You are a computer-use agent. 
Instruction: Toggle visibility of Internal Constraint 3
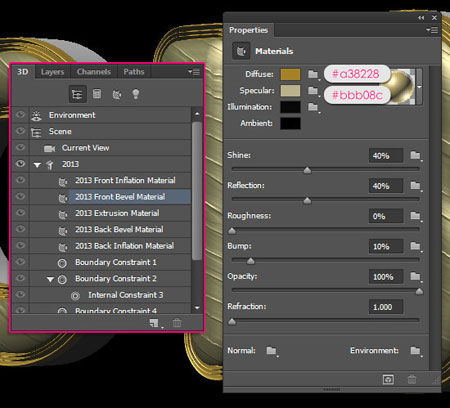pos(20,294)
